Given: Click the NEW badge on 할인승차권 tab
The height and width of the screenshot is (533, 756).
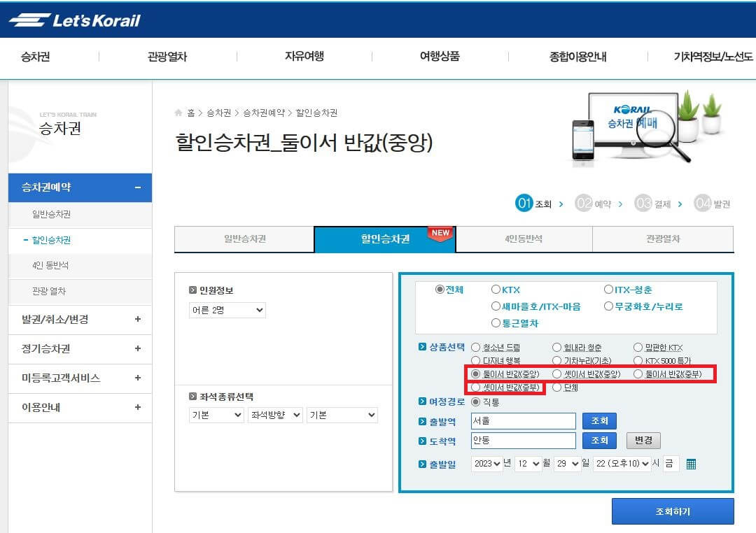Looking at the screenshot, I should point(440,234).
